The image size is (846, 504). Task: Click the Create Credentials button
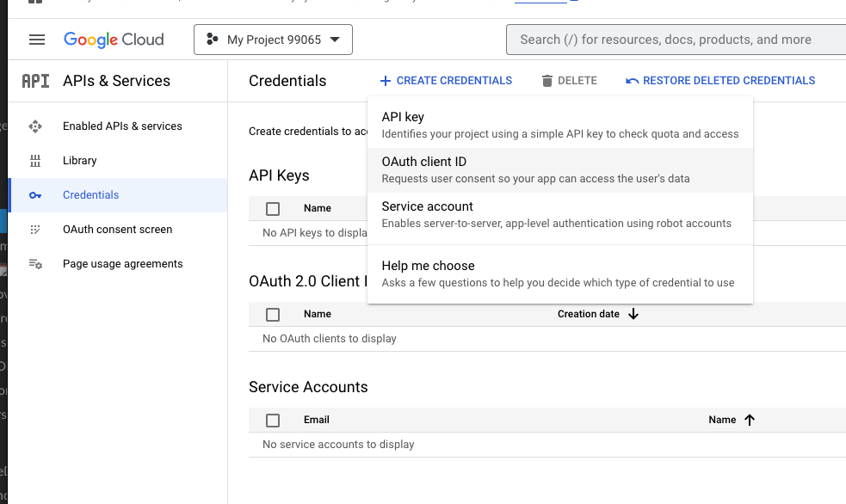coord(446,81)
